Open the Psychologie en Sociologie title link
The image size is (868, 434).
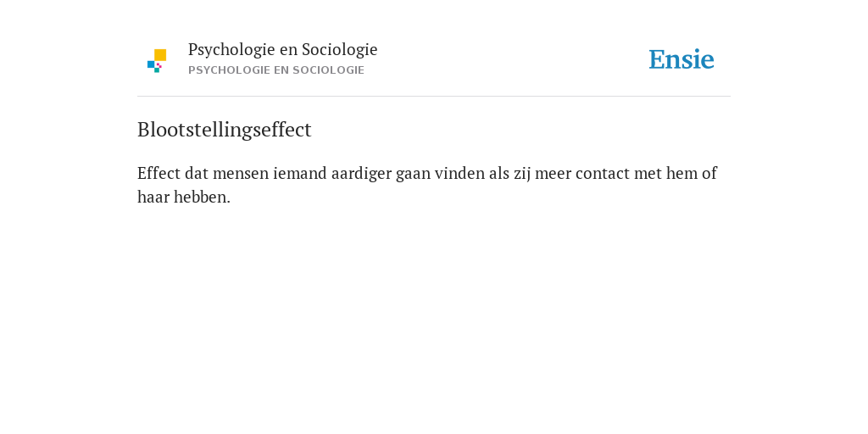point(282,50)
